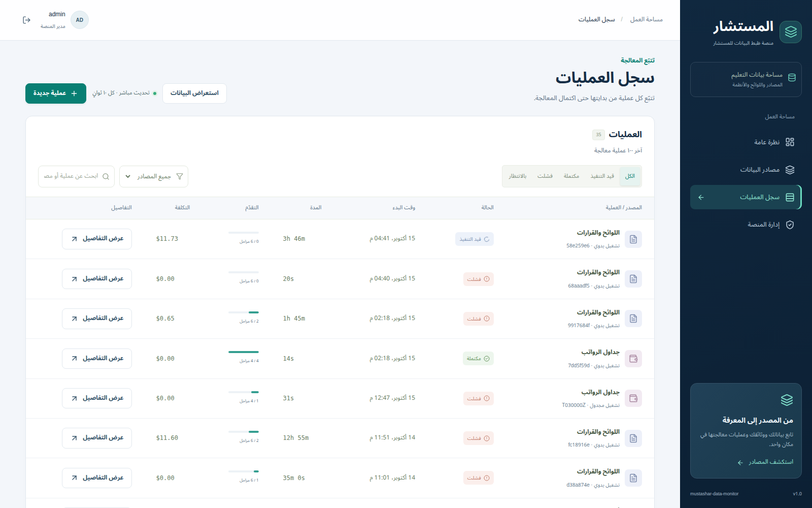Select the فشلت filter tab

(545, 176)
